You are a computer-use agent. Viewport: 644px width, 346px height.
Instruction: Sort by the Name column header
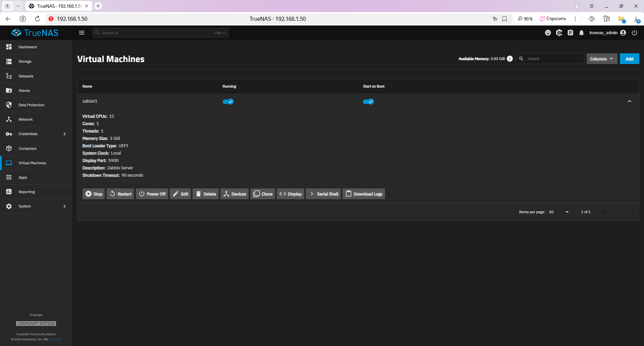87,86
